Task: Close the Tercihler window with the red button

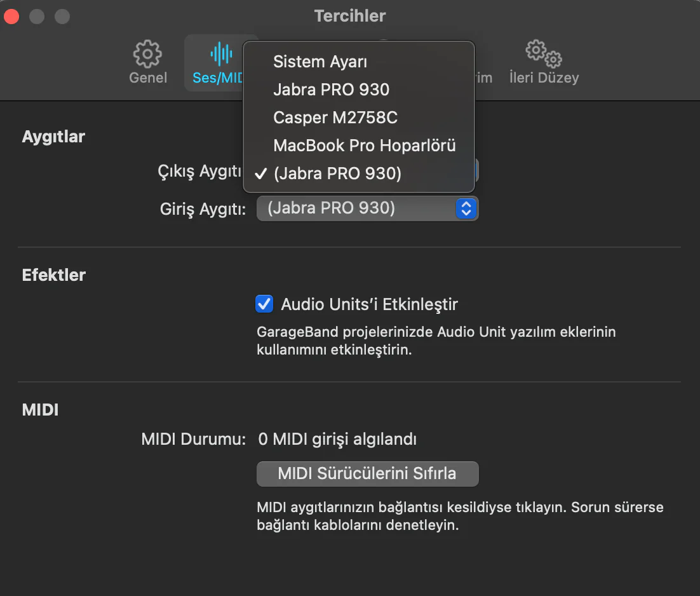Action: 12,17
